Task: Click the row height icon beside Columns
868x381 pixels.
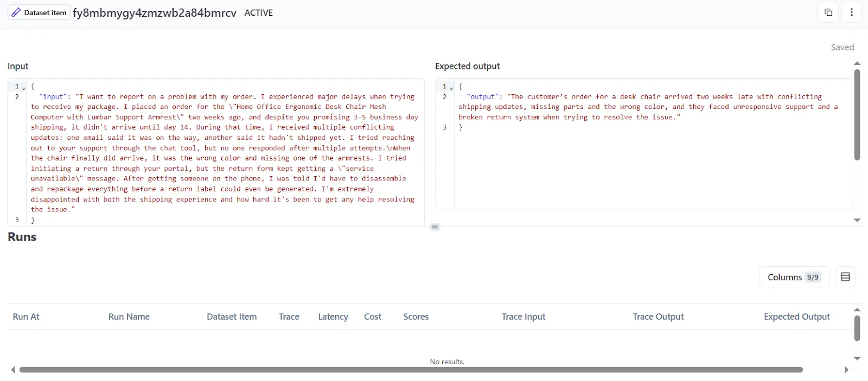Action: (845, 277)
